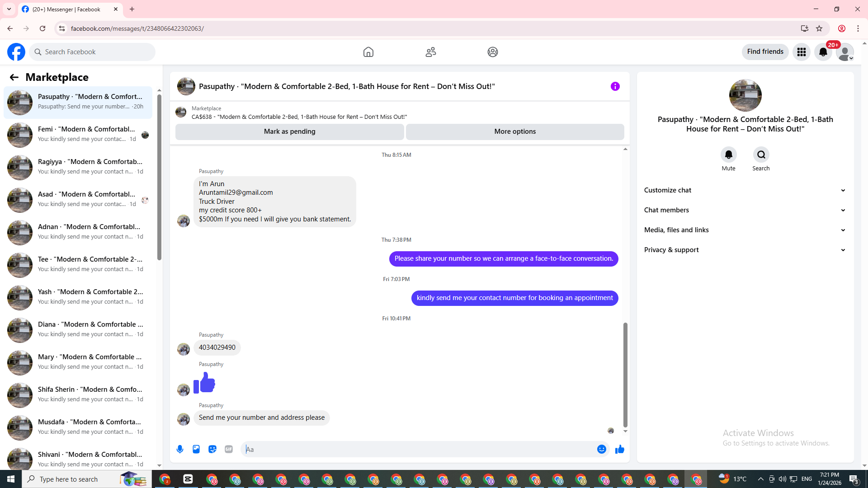This screenshot has width=868, height=488.
Task: Open the GIF picker icon
Action: (229, 449)
